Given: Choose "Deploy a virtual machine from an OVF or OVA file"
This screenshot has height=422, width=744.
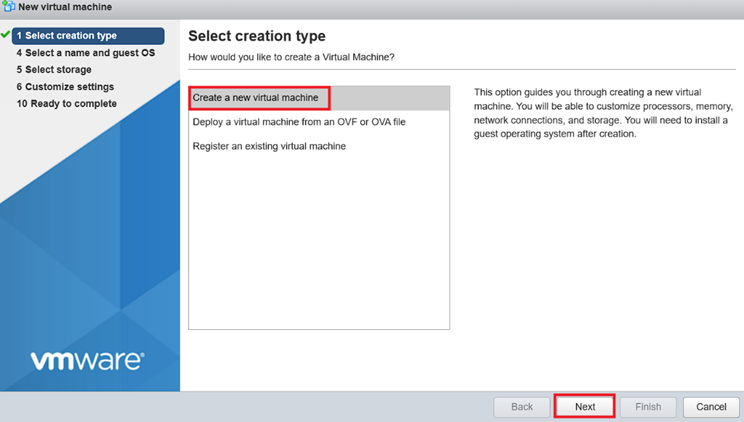Looking at the screenshot, I should tap(299, 122).
